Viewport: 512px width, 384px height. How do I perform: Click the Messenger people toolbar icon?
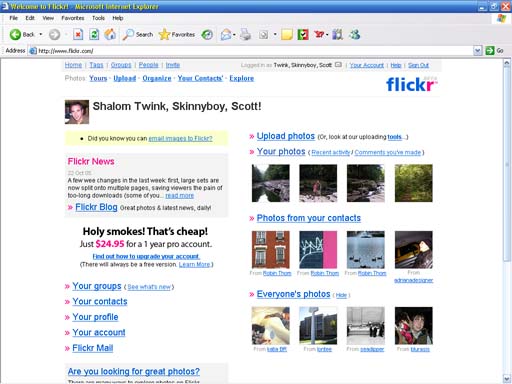pyautogui.click(x=354, y=34)
